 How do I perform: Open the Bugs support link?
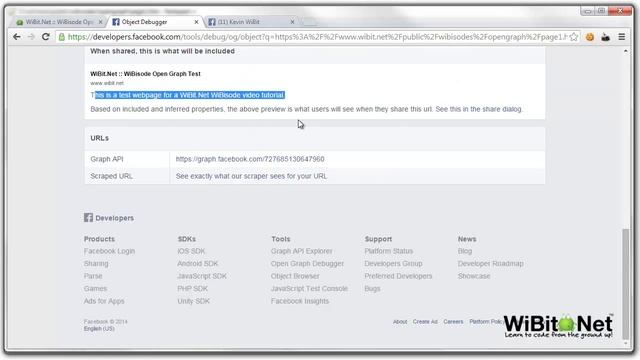372,289
